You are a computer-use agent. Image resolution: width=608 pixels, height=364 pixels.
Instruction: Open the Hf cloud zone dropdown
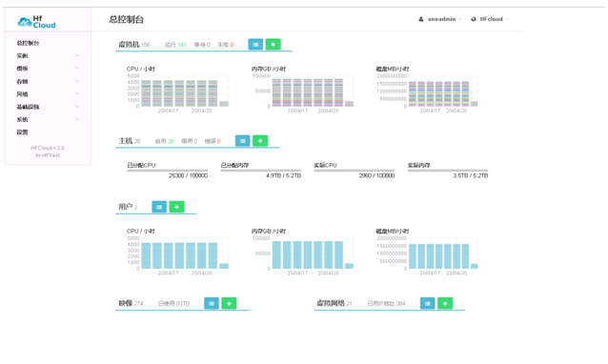coord(490,19)
